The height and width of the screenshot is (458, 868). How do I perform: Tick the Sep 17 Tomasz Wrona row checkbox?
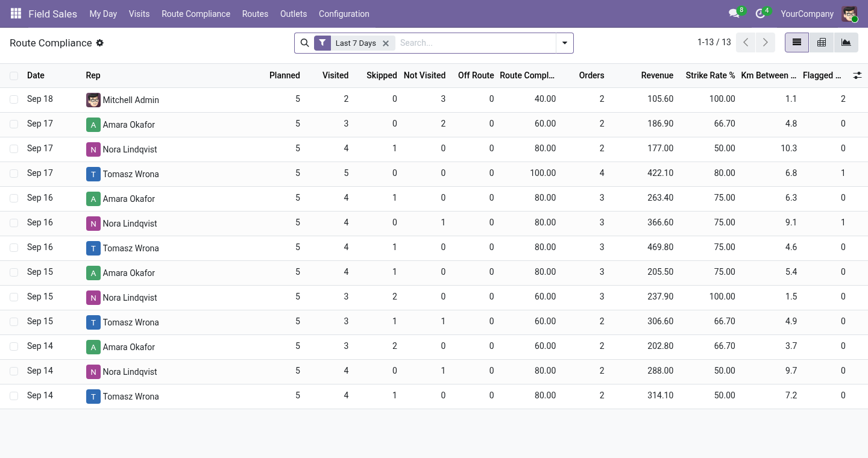click(14, 174)
